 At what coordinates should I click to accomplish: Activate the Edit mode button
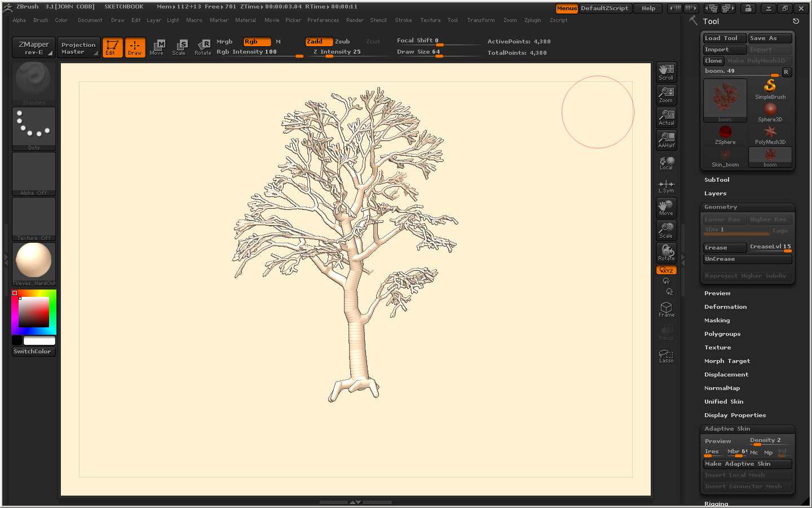coord(112,47)
